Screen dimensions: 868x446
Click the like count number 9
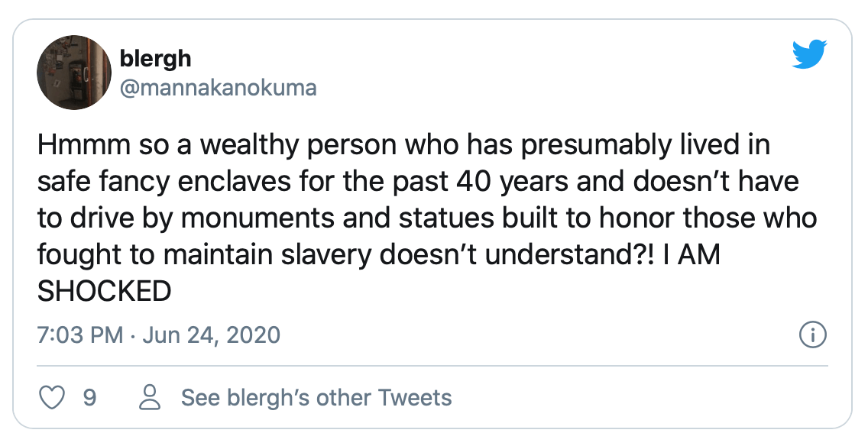[89, 398]
